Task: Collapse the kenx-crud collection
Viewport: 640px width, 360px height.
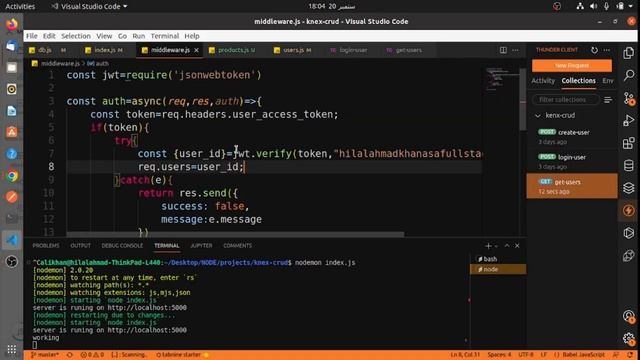Action: tap(538, 116)
